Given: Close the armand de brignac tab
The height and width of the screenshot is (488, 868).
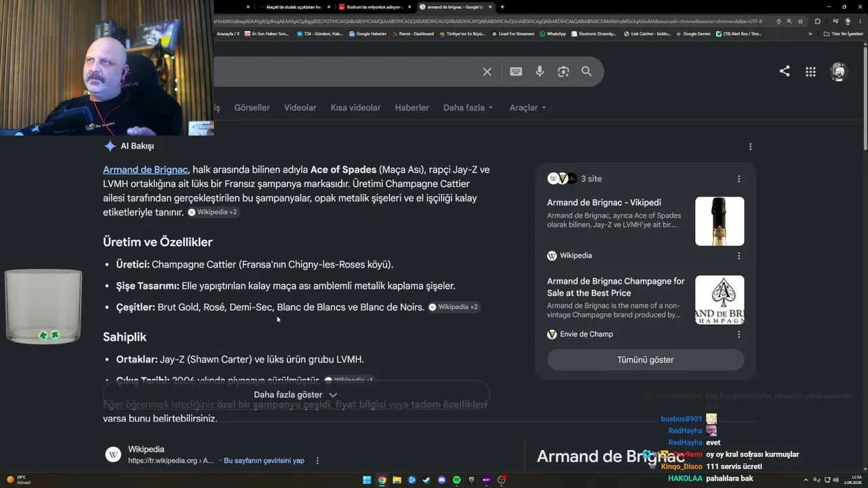Looking at the screenshot, I should click(x=490, y=7).
